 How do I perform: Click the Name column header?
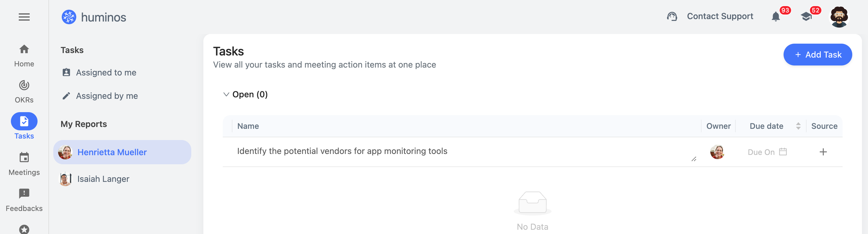[x=248, y=126]
